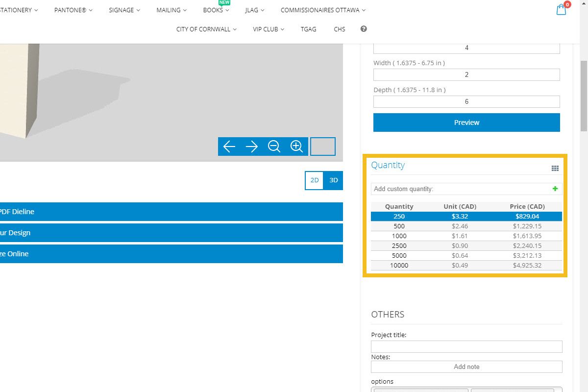Click the Add note button

(466, 367)
